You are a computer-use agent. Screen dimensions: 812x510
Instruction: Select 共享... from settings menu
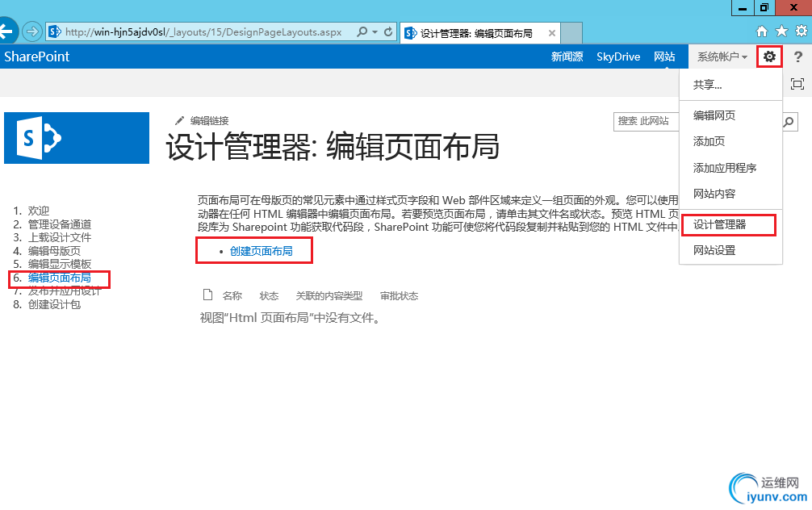pos(730,85)
